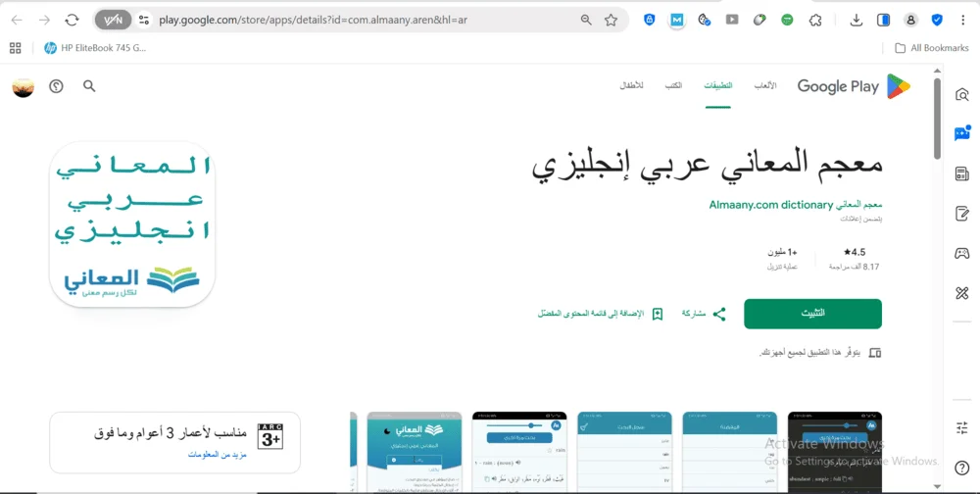The image size is (980, 494).
Task: Open sidebar note compose icon
Action: pyautogui.click(x=962, y=214)
